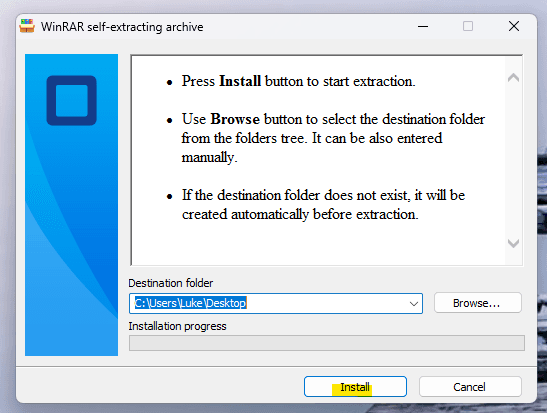Click the 'Installation progress' label

click(177, 326)
